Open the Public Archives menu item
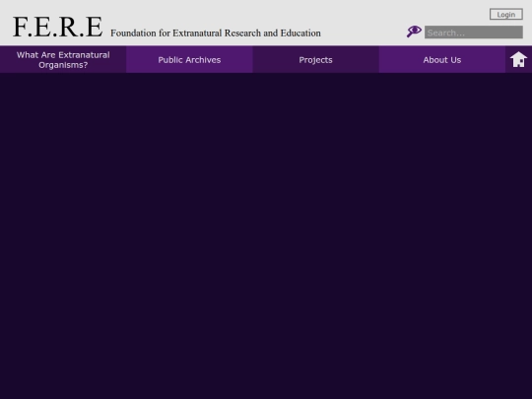This screenshot has width=532, height=399. 189,60
